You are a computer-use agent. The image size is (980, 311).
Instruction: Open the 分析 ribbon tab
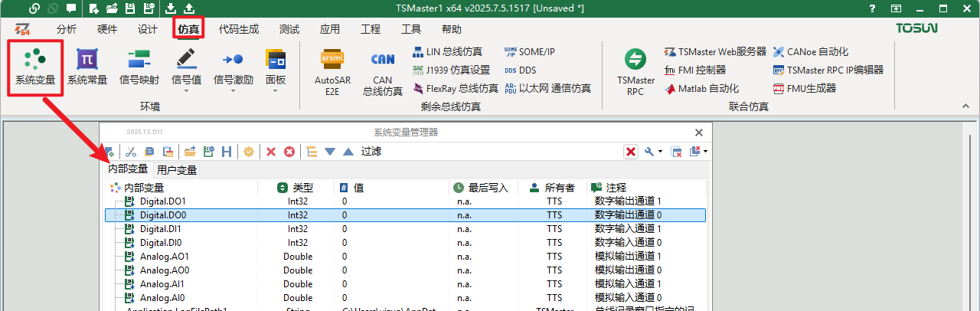(67, 30)
